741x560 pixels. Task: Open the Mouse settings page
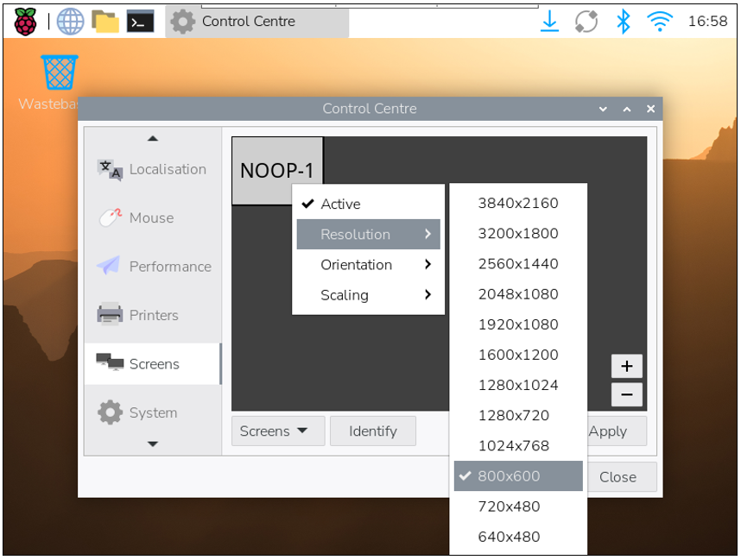153,217
